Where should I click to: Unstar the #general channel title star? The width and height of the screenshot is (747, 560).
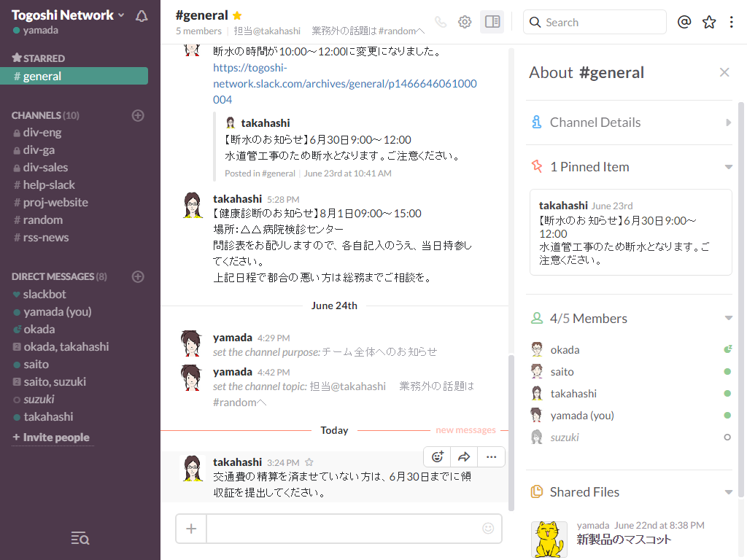(237, 16)
